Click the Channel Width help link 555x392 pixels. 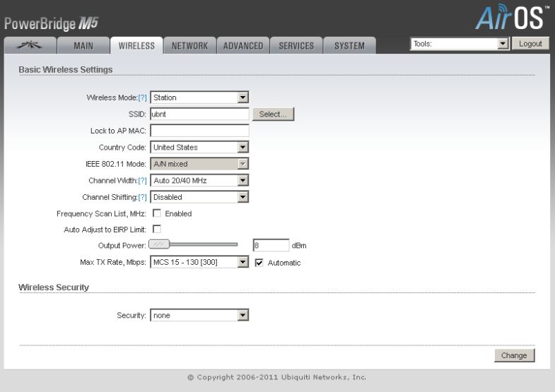(142, 181)
